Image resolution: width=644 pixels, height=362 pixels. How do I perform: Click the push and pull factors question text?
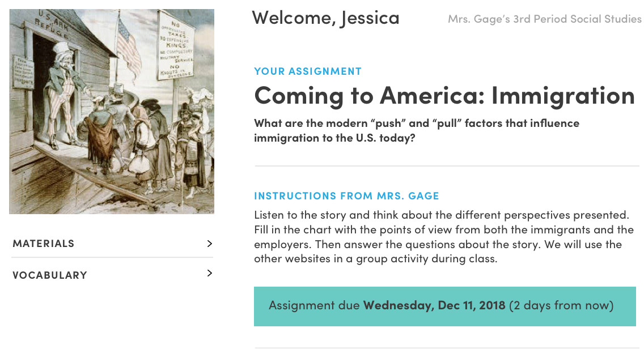[x=417, y=130]
